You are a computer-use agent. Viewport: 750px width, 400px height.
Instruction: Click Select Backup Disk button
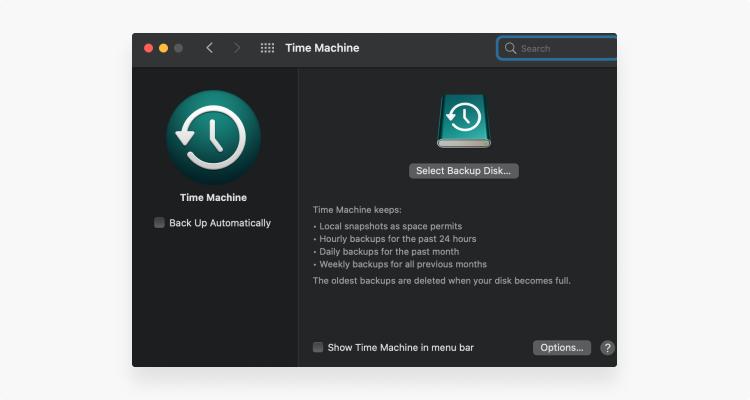[x=463, y=171]
